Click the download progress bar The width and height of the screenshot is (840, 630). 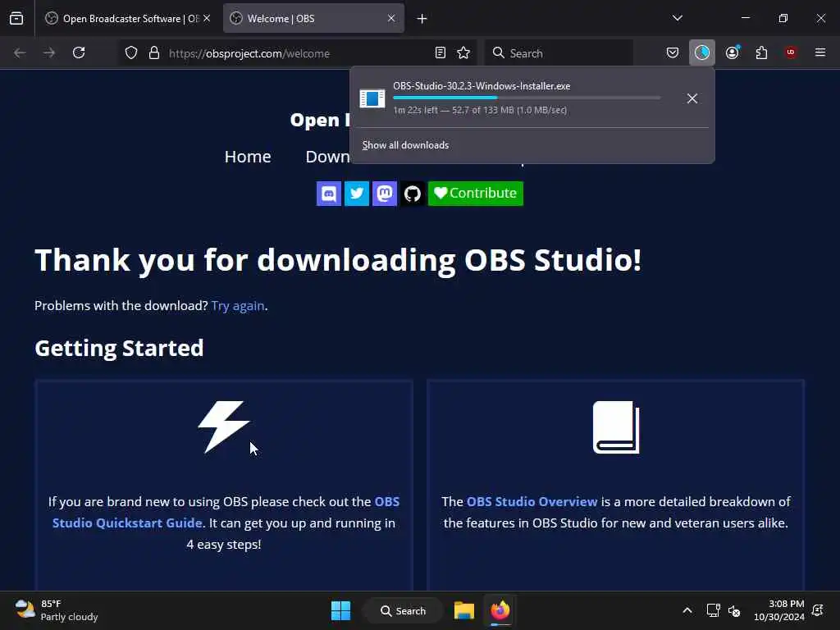tap(527, 98)
